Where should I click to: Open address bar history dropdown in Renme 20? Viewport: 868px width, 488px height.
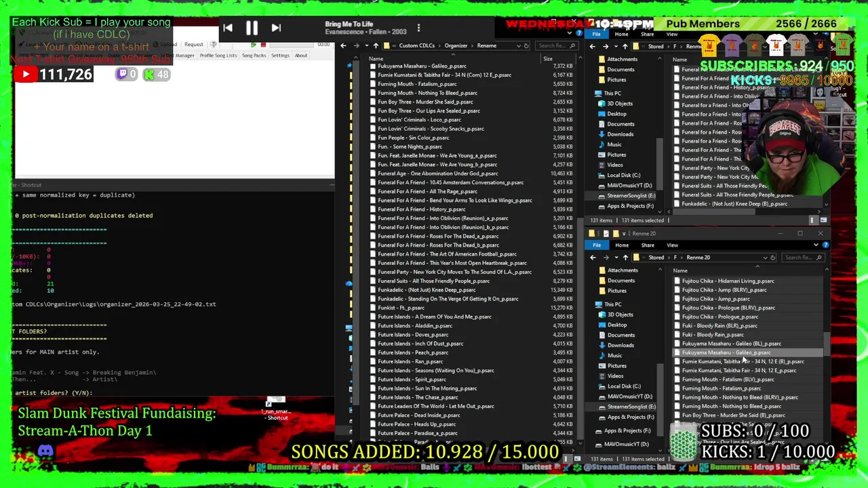pos(765,258)
